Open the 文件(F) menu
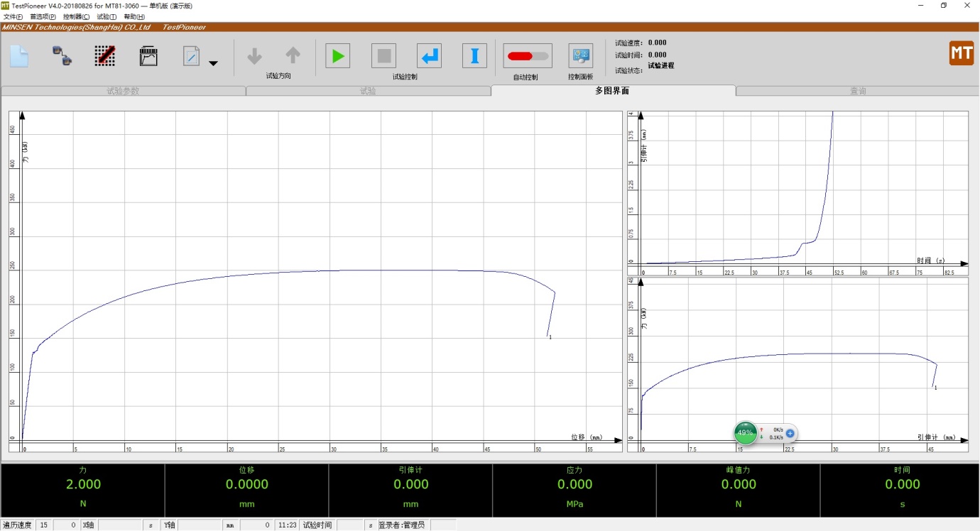The image size is (980, 531). 13,16
